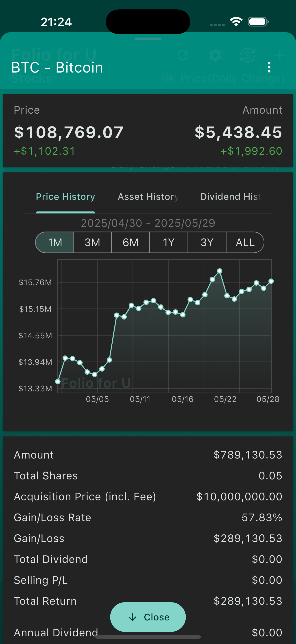The height and width of the screenshot is (644, 296).
Task: Tap the Annual Dividend row label
Action: coord(56,633)
